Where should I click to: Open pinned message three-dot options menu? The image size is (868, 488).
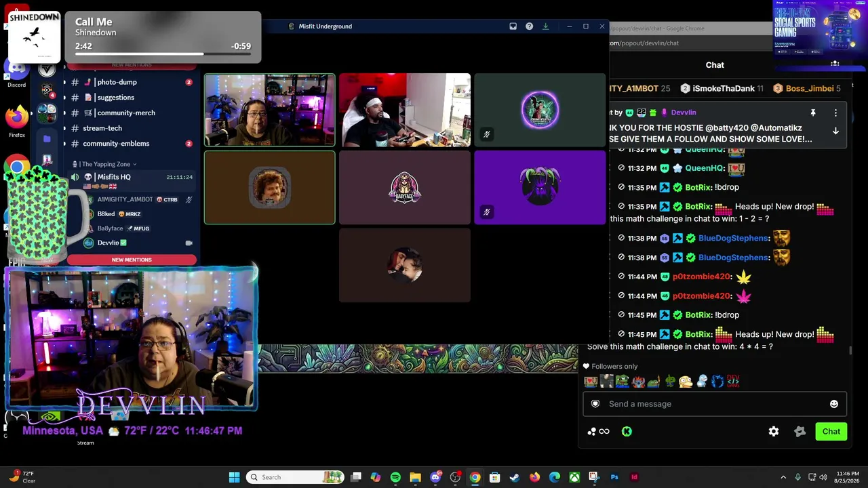click(835, 113)
